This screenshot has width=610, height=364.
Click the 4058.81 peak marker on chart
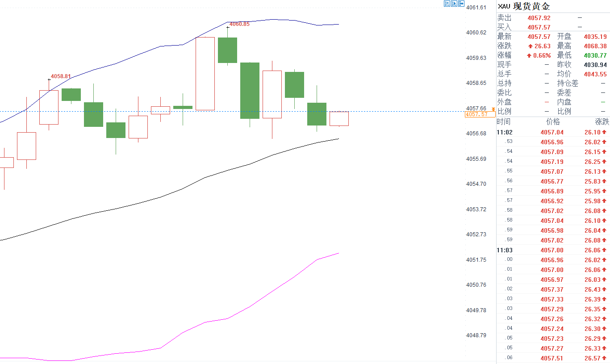pyautogui.click(x=61, y=76)
